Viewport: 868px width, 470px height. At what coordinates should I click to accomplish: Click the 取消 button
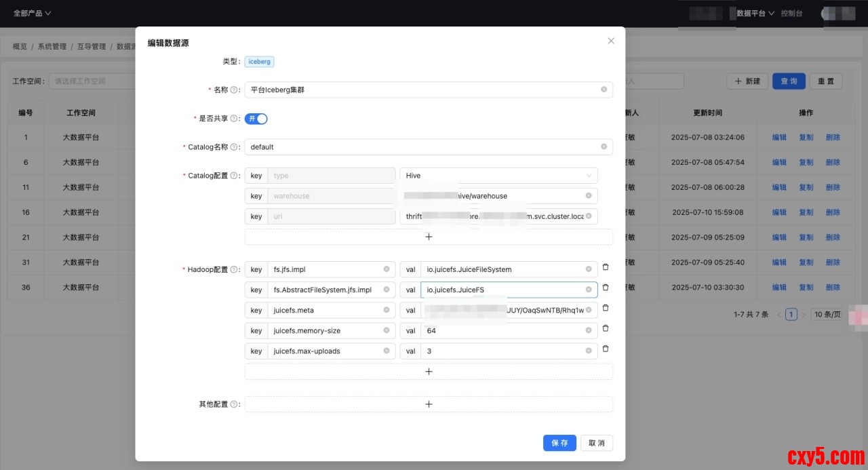[x=597, y=443]
